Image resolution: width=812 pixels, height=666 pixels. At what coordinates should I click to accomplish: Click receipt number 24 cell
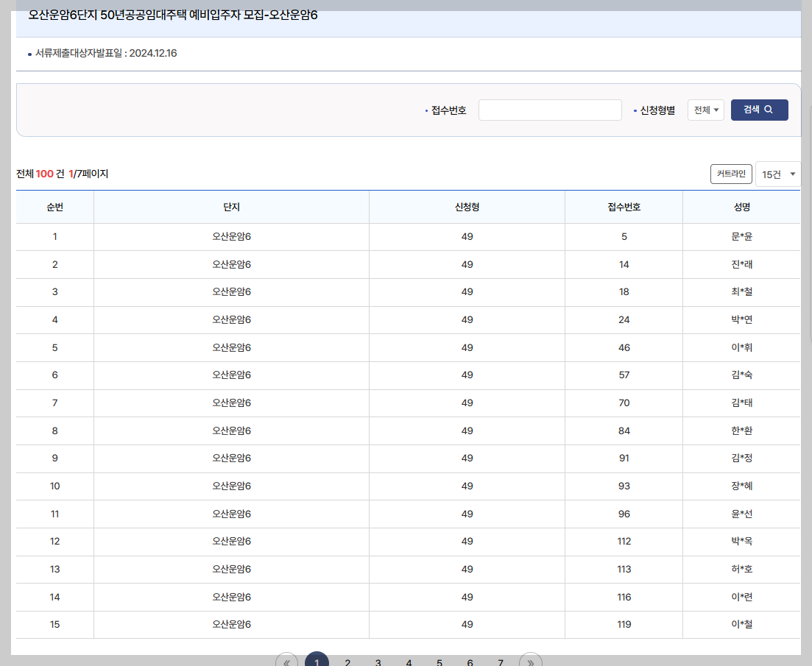click(x=624, y=320)
